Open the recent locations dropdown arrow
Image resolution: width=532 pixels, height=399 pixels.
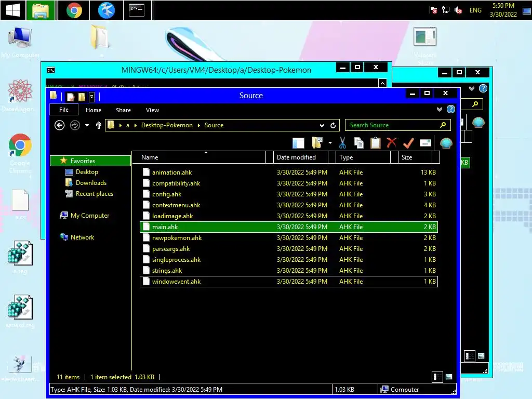pos(87,125)
